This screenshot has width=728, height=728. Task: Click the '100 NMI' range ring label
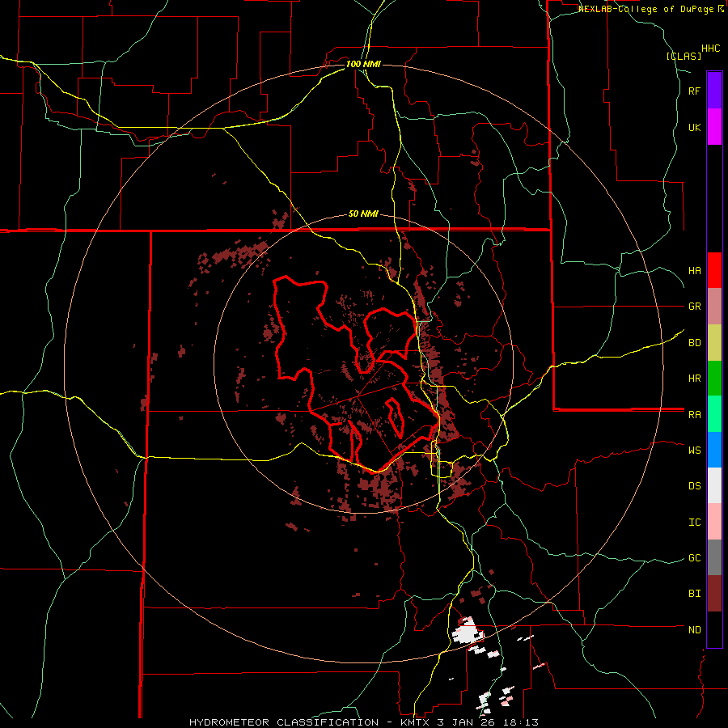click(x=363, y=64)
